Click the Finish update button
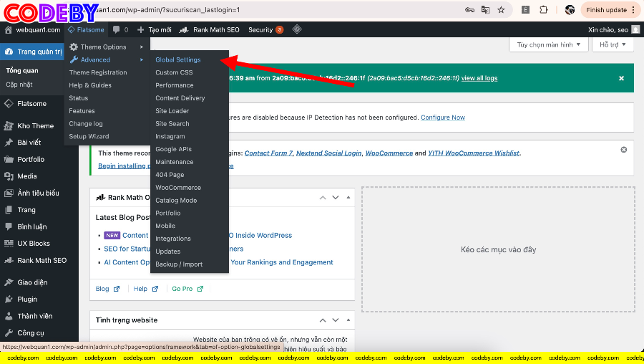 [606, 10]
